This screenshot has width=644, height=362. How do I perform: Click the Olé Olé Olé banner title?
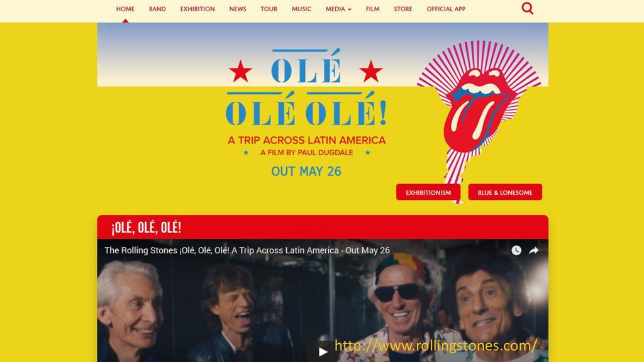click(306, 88)
